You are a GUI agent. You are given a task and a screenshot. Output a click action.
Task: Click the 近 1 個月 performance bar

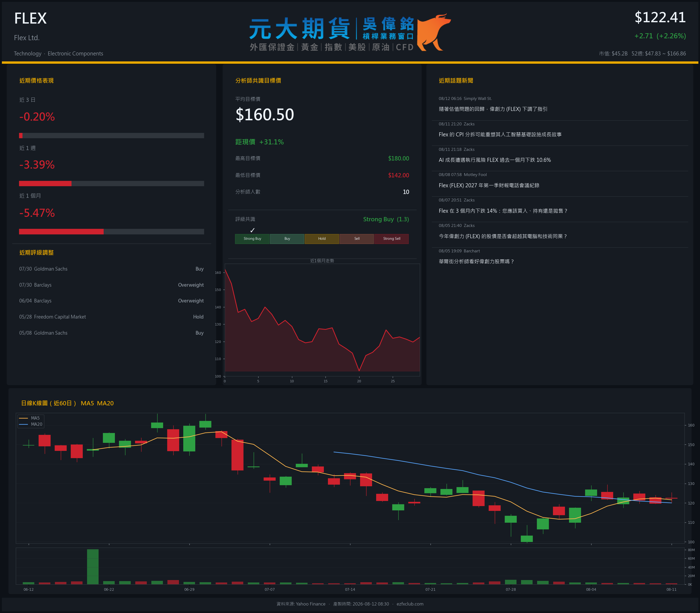111,231
